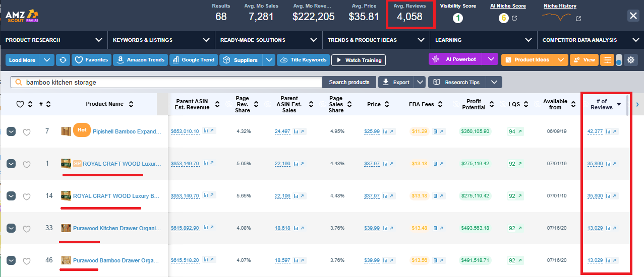Open revenue chart icon for Pipishell row
The image size is (644, 277).
click(206, 131)
